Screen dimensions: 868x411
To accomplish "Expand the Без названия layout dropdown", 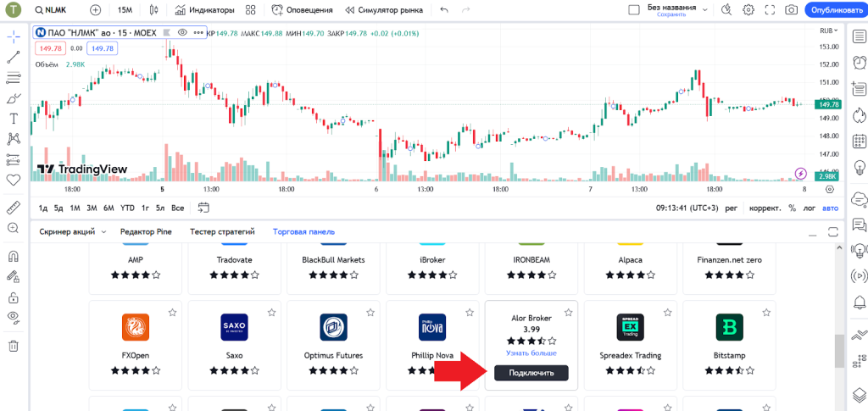I will [705, 9].
